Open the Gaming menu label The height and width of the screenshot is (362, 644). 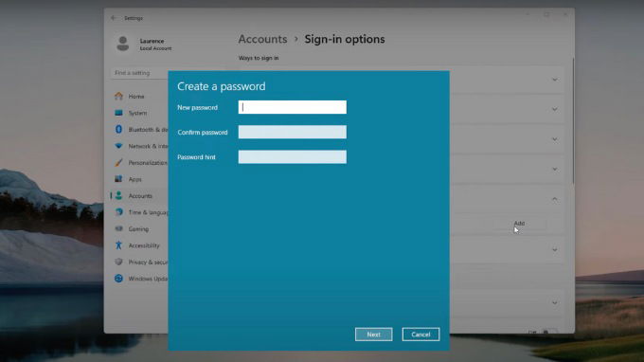[x=138, y=229]
